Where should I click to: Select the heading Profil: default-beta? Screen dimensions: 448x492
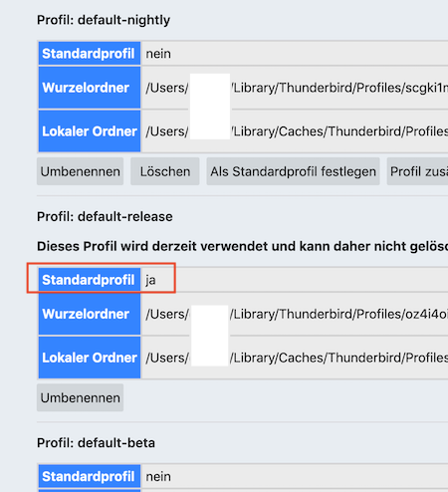(x=96, y=443)
